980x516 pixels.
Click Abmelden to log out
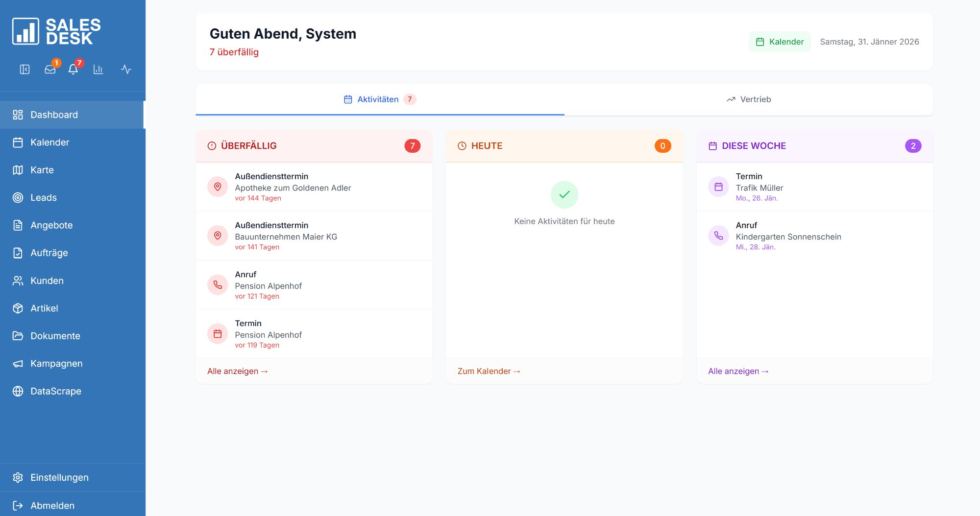[52, 505]
